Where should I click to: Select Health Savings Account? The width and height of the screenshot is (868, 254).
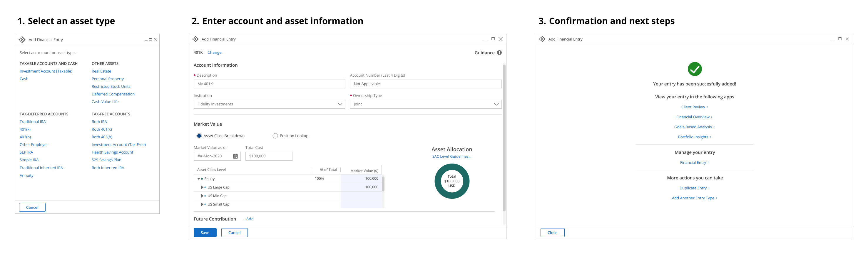click(x=112, y=152)
